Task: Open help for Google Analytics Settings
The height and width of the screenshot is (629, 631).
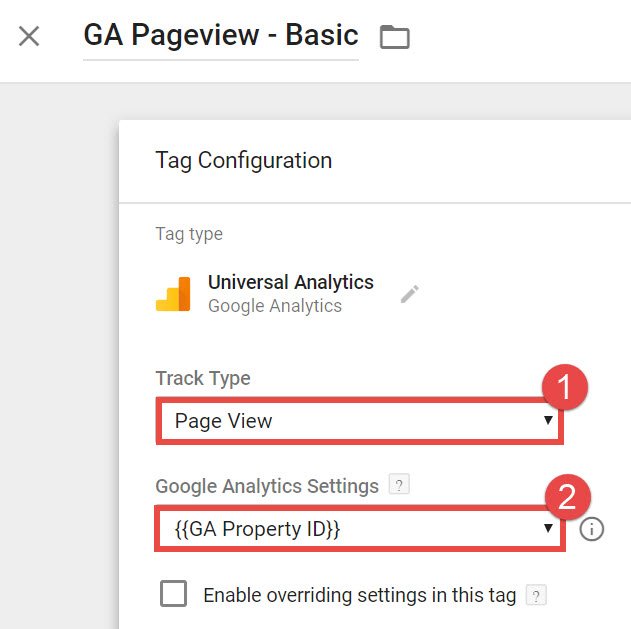Action: 399,486
